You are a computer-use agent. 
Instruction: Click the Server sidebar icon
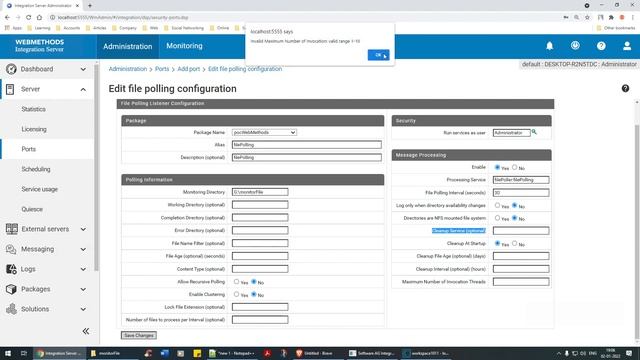pyautogui.click(x=10, y=89)
